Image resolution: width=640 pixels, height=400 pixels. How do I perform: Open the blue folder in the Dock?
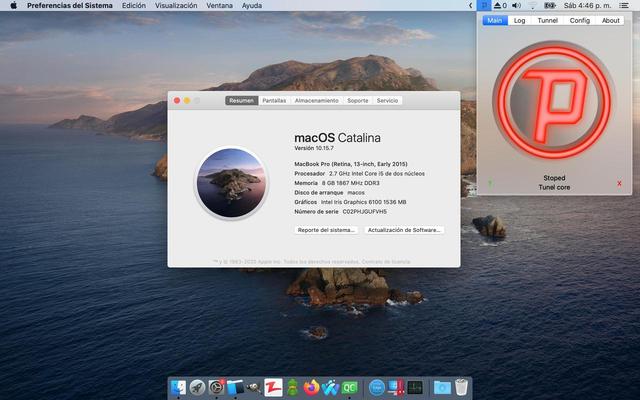point(442,387)
